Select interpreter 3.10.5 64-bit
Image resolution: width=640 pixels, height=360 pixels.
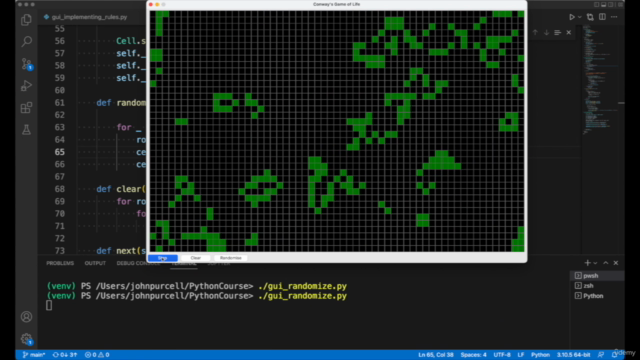573,355
